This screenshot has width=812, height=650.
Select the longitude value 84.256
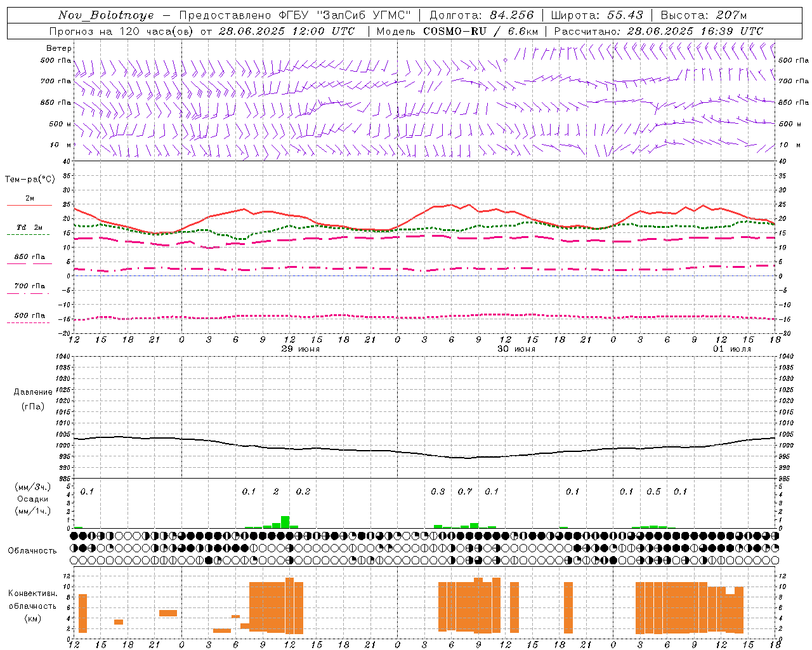click(512, 15)
